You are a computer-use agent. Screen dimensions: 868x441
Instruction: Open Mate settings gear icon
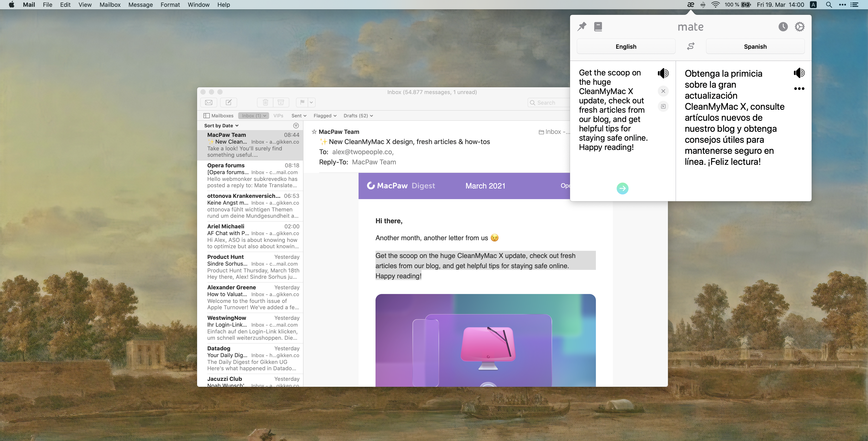coord(799,26)
